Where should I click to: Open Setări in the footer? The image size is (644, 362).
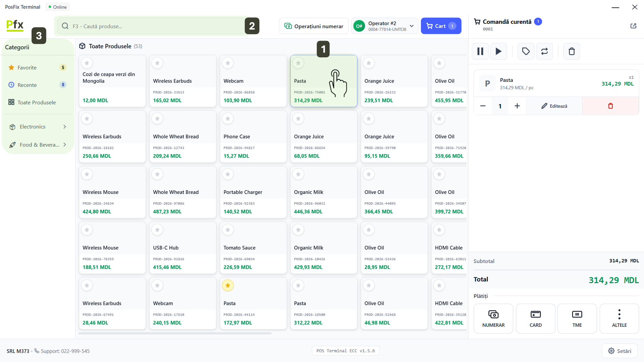620,351
